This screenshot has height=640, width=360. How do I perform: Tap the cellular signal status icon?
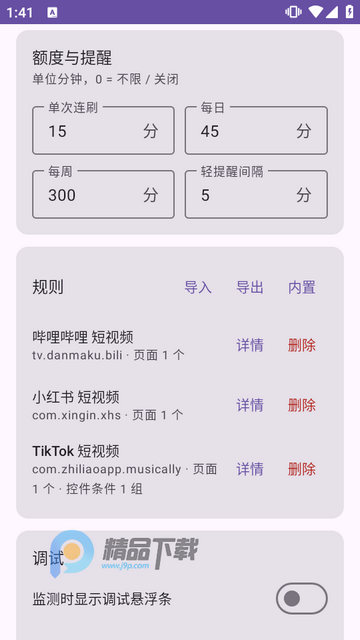pyautogui.click(x=331, y=12)
